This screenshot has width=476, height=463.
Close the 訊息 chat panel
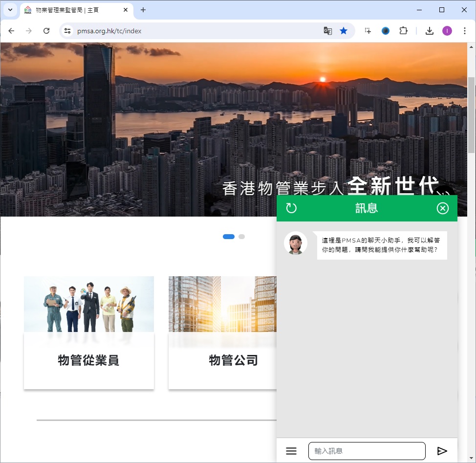click(x=442, y=208)
